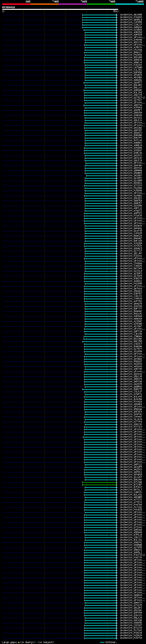Select the UniRef100_A9P9U5 hit label
146x644 pixels.
click(x=131, y=35)
